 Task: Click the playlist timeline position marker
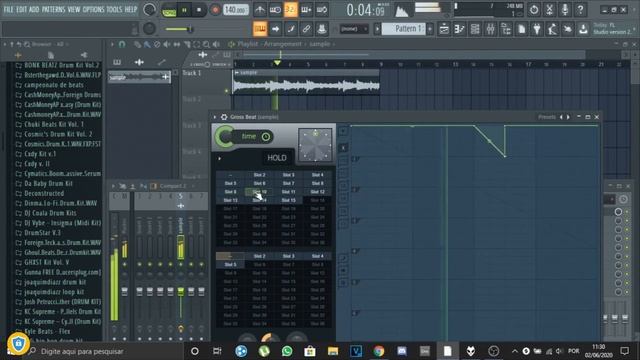coord(278,63)
